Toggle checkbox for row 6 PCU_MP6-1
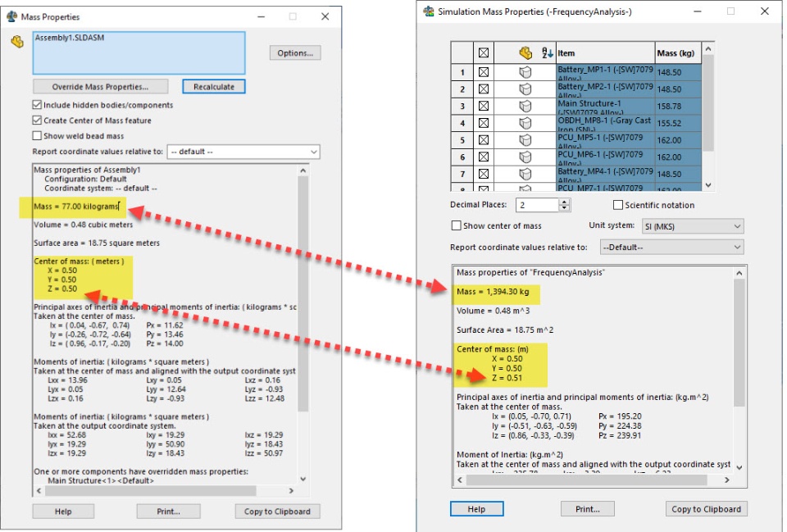 (484, 157)
